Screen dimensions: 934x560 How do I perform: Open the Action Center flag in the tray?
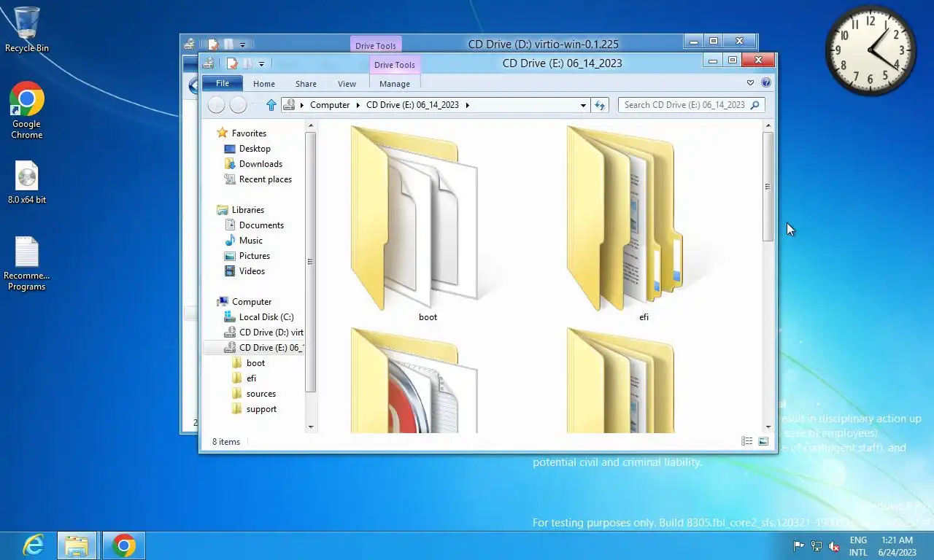(799, 546)
